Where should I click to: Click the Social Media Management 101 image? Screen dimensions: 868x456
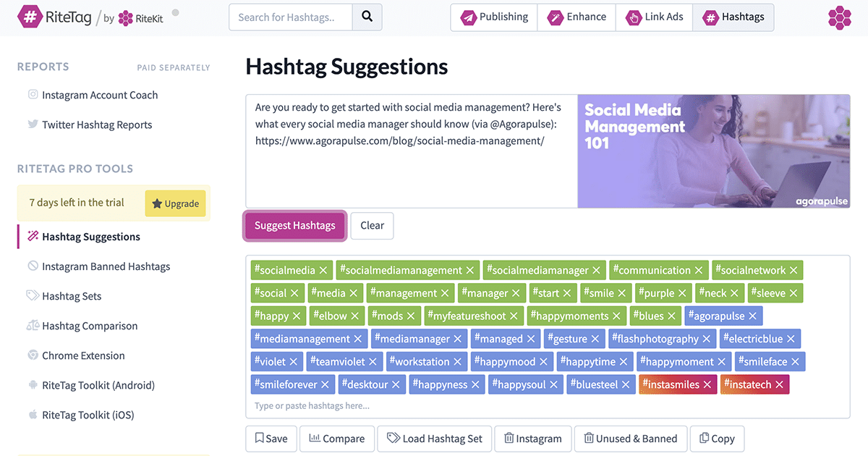(713, 151)
